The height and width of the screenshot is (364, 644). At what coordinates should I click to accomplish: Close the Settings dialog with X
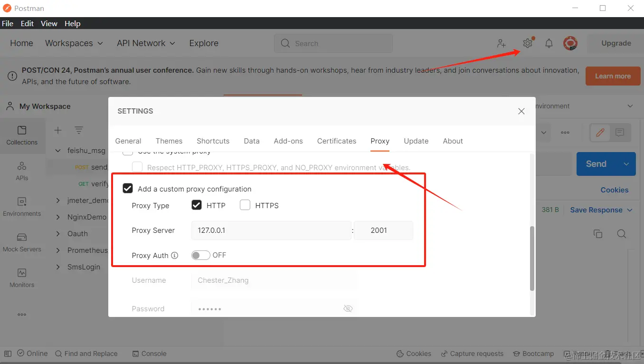[521, 111]
